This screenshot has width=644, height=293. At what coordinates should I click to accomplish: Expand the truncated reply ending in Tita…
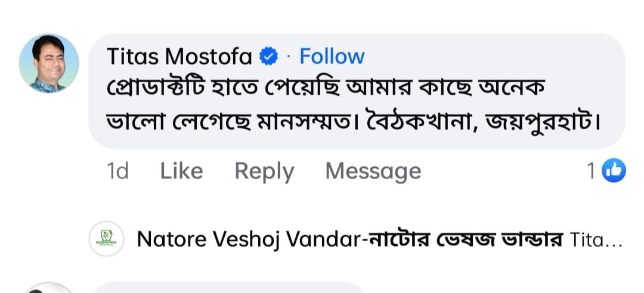tap(596, 240)
